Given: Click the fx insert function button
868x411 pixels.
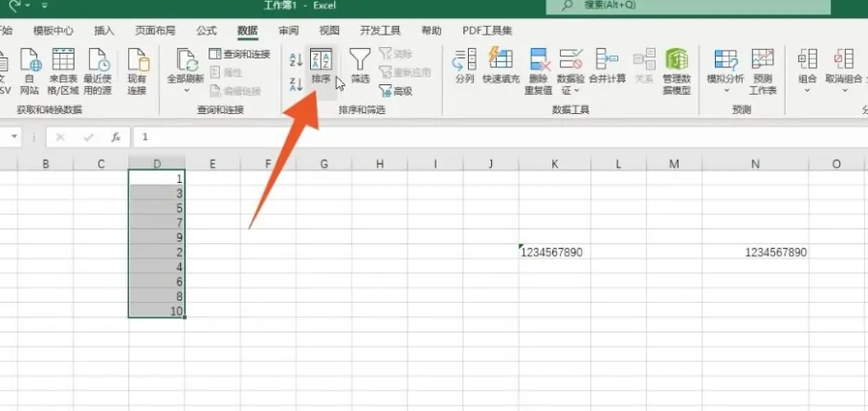Looking at the screenshot, I should [x=116, y=137].
